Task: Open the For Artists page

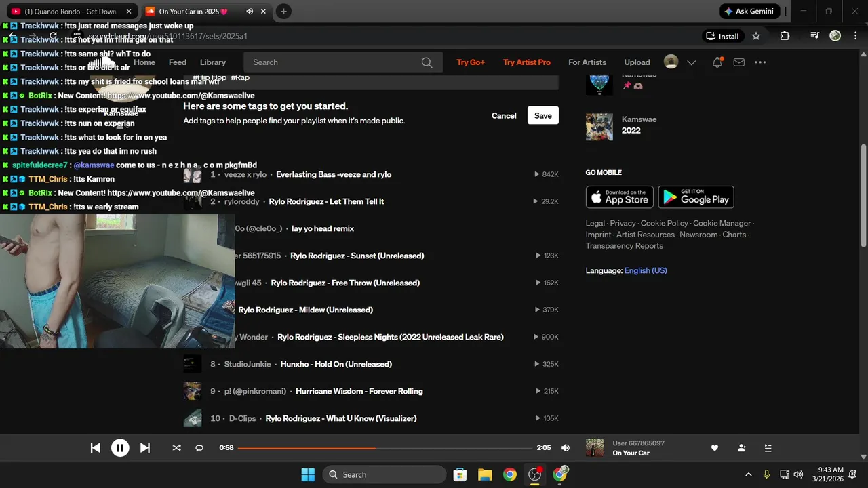Action: click(587, 62)
